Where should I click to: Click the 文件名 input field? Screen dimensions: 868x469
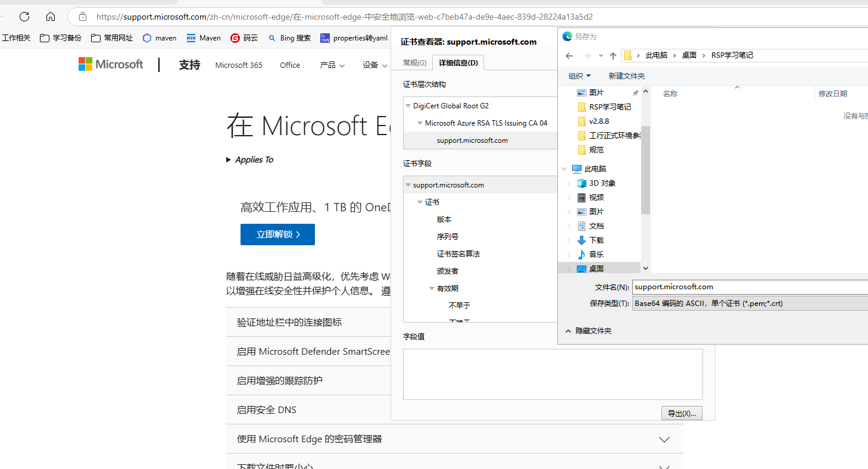750,287
